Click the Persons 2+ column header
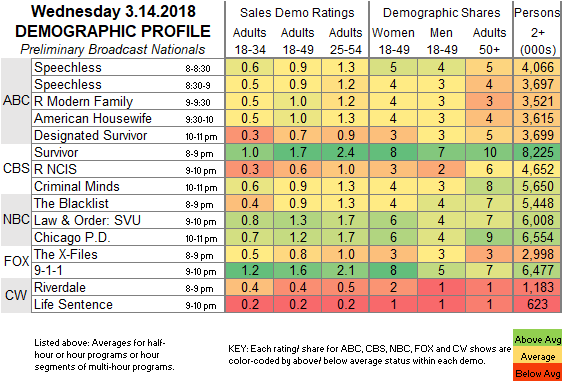Image resolution: width=562 pixels, height=381 pixels. tap(538, 32)
